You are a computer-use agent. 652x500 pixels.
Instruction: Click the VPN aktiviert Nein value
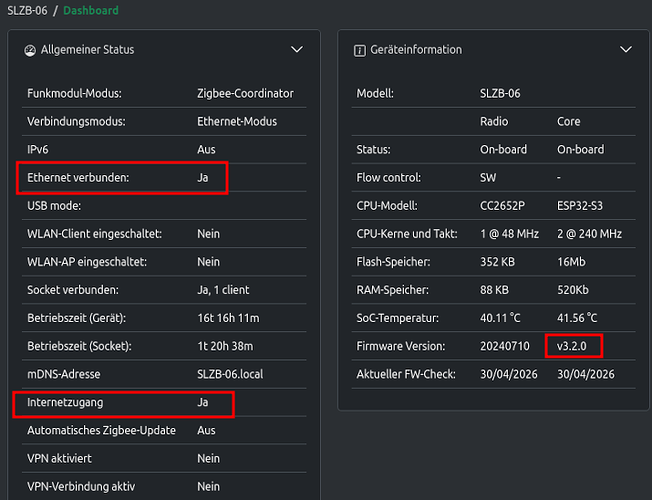coord(208,458)
